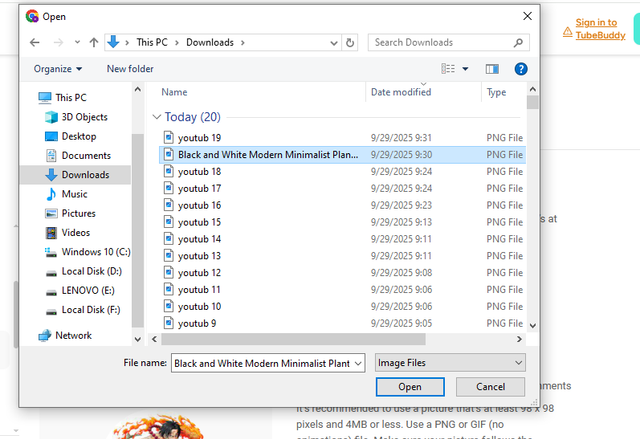Select the file youtub 9
The height and width of the screenshot is (439, 640).
point(342,324)
